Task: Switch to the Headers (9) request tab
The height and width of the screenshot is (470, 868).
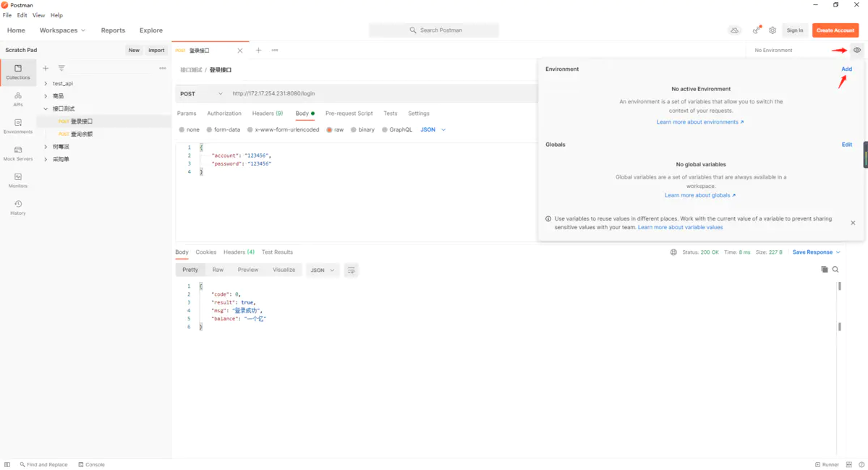Action: pos(268,114)
